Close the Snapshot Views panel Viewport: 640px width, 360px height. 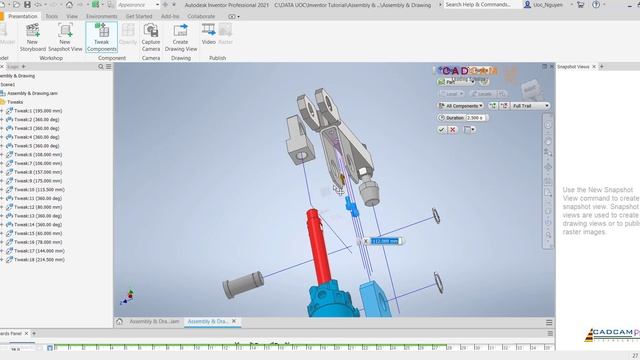(594, 67)
